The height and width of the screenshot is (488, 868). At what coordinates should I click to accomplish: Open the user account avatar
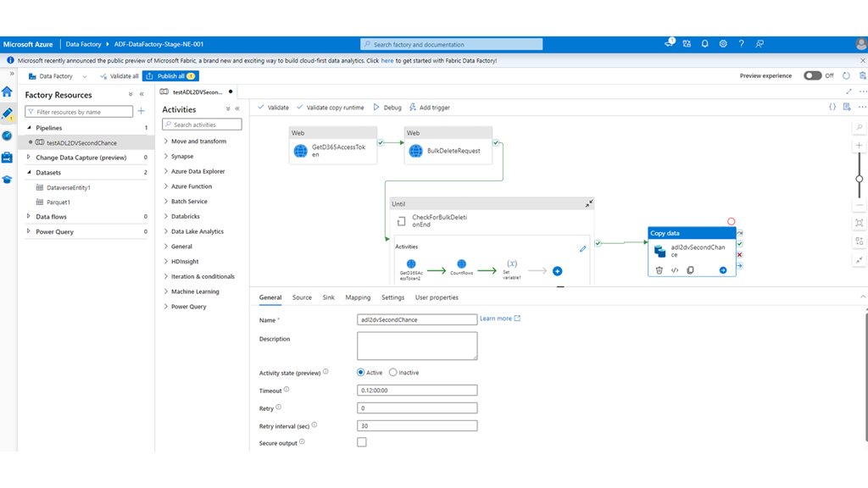[861, 44]
